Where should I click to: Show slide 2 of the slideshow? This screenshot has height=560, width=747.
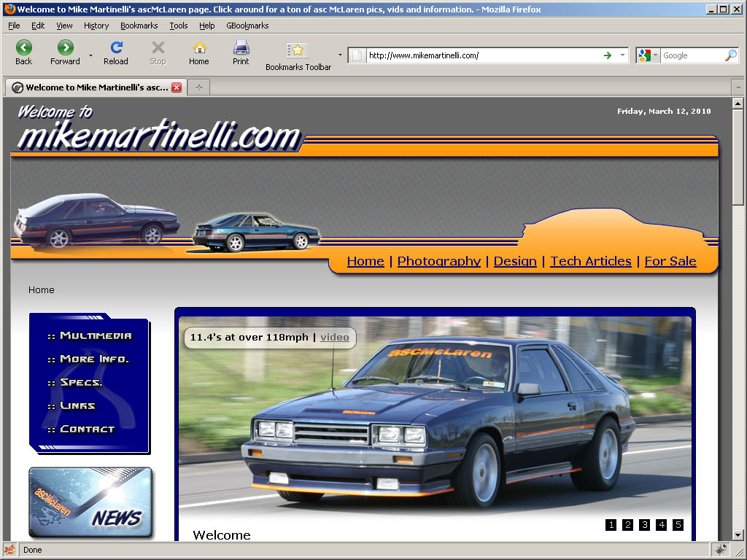click(628, 525)
